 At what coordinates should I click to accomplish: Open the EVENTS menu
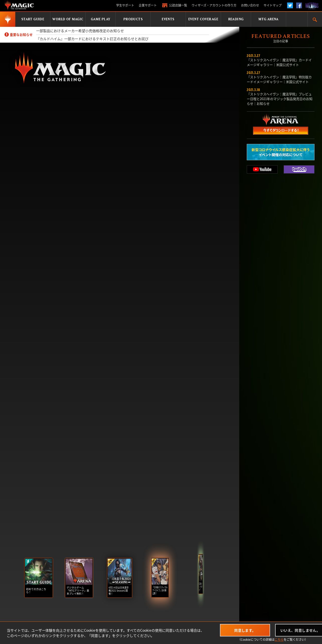(168, 19)
